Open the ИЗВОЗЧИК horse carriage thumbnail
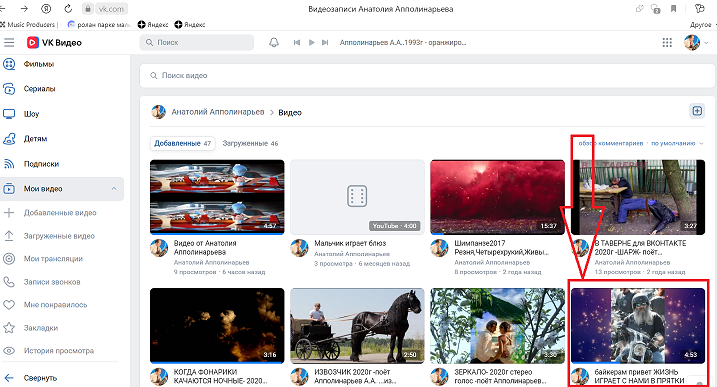Image resolution: width=717 pixels, height=387 pixels. coord(357,326)
